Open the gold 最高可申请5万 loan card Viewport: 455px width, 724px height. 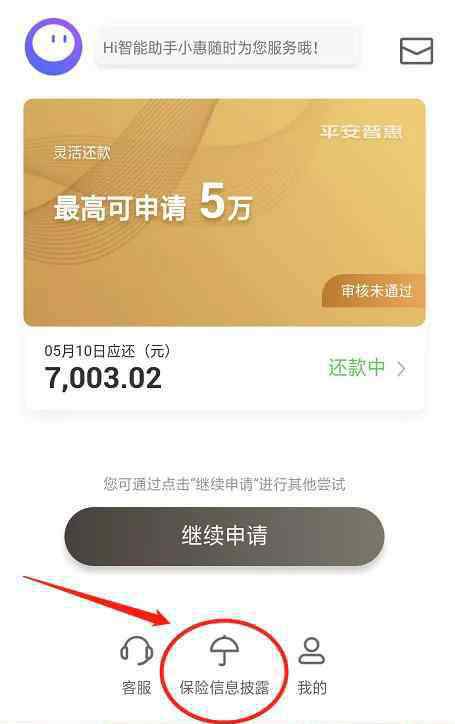pos(224,212)
